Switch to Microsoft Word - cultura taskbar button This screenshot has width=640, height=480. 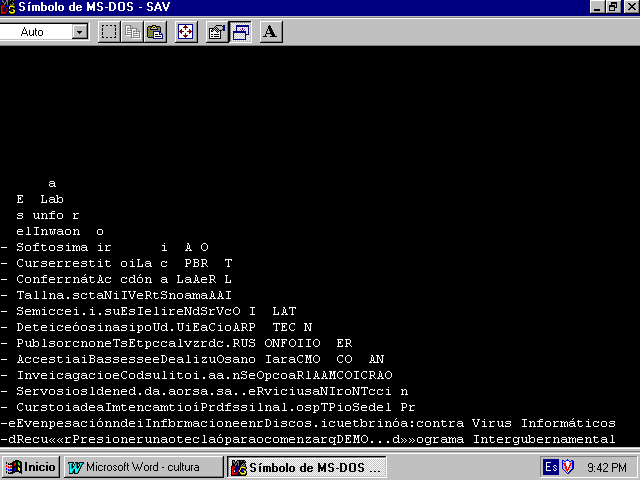point(144,467)
